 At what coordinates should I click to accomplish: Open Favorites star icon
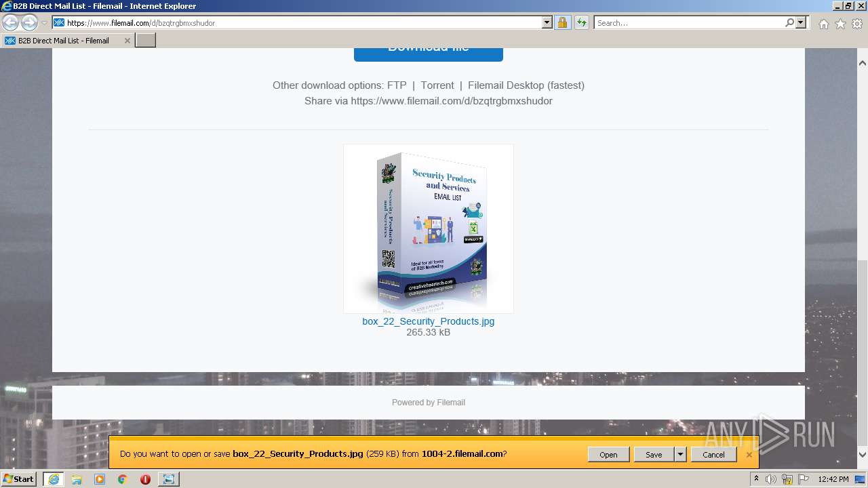(x=840, y=24)
